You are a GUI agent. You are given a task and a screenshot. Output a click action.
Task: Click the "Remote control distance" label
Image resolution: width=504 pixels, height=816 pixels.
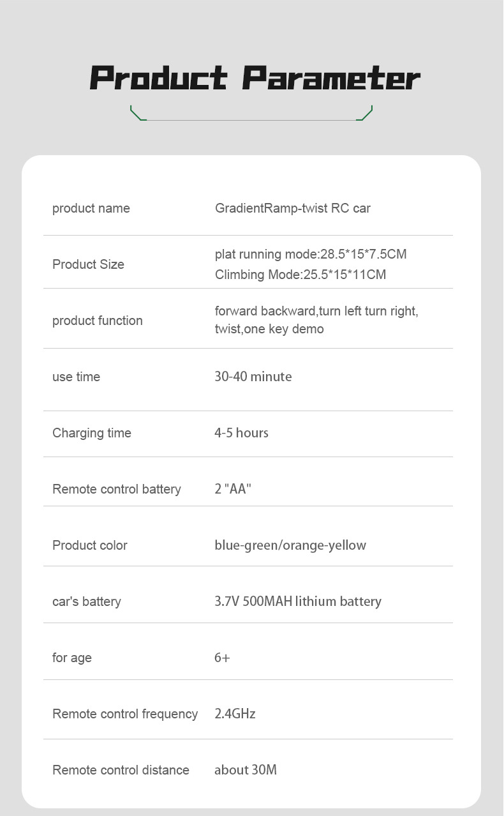click(x=121, y=770)
